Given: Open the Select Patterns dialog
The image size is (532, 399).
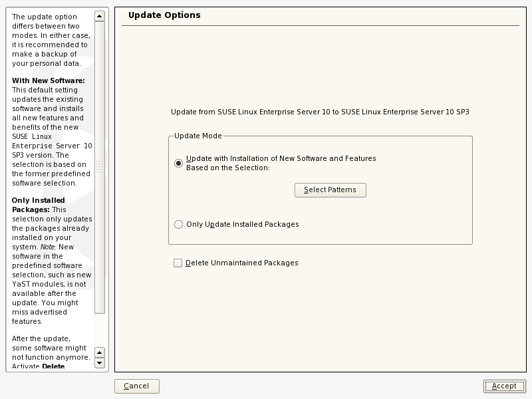Looking at the screenshot, I should [x=330, y=190].
